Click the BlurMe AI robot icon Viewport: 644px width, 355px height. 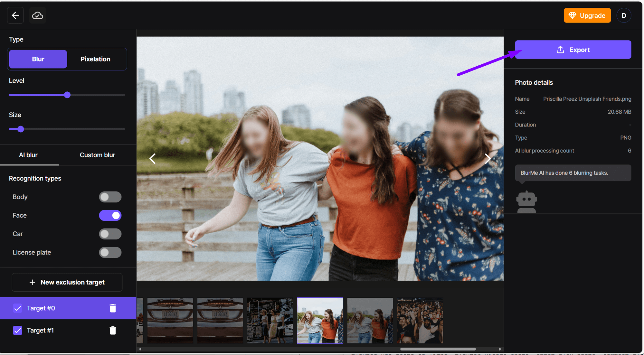tap(526, 202)
